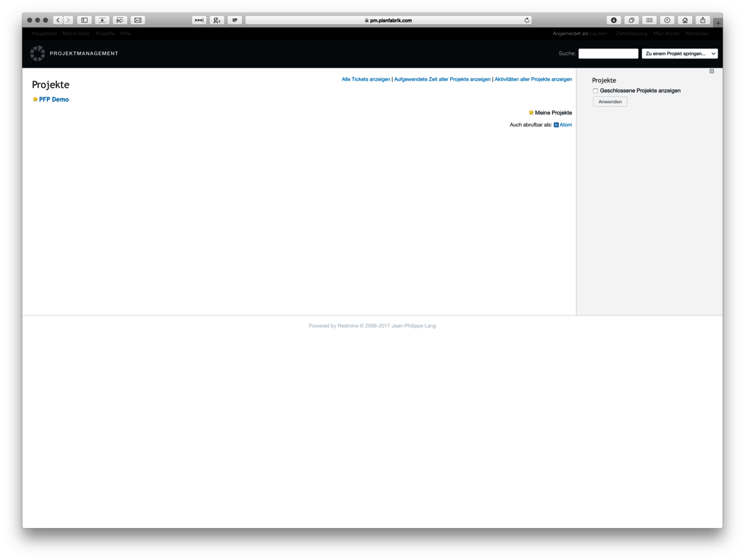Click the Atom feed link
This screenshot has width=745, height=560.
pos(566,125)
